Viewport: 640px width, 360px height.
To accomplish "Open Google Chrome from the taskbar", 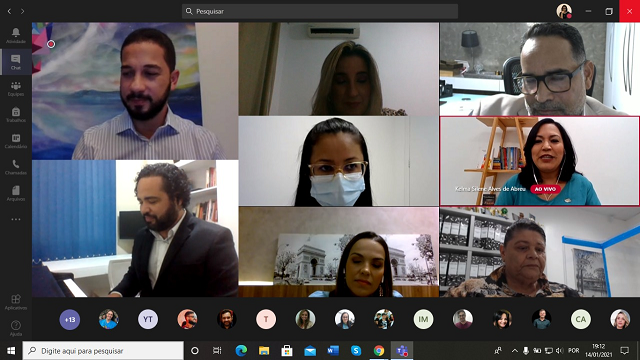I will (379, 351).
